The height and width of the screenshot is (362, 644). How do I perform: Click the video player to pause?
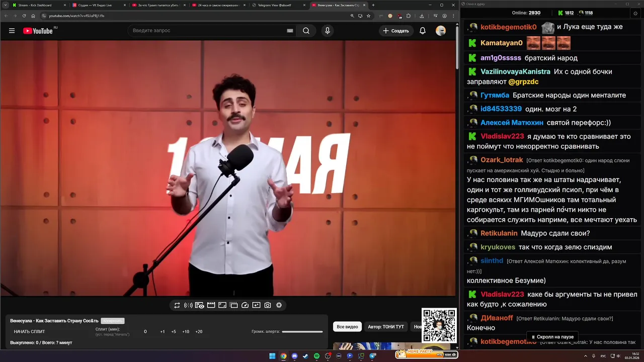[228, 168]
